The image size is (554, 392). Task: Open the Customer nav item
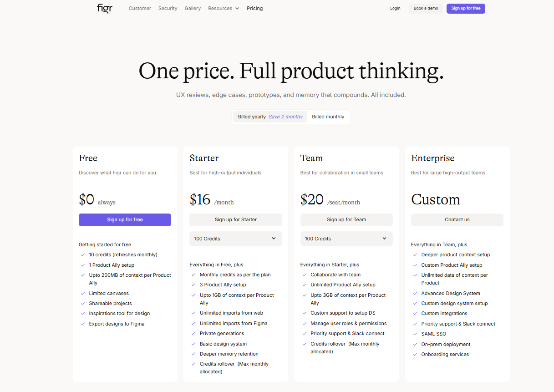tap(140, 8)
